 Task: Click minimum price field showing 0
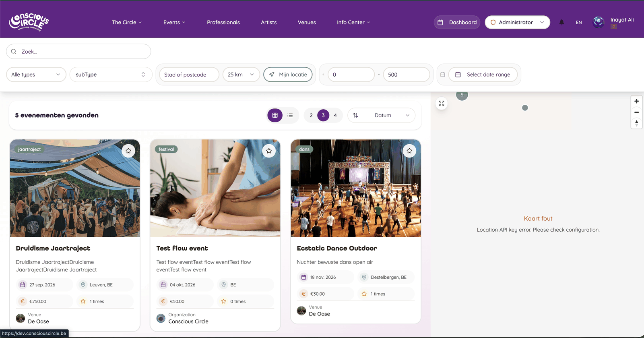click(x=351, y=75)
